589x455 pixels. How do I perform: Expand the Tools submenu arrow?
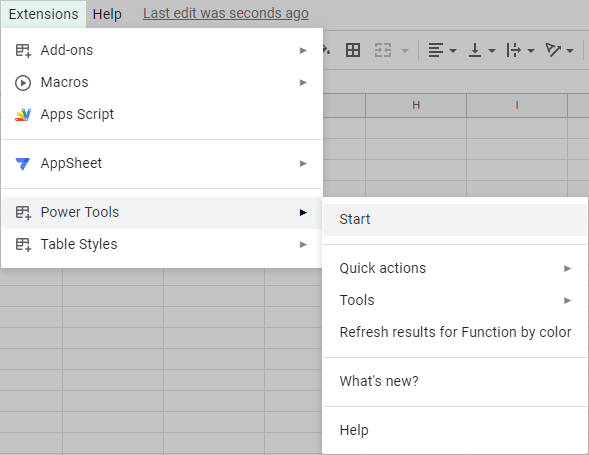[x=567, y=300]
